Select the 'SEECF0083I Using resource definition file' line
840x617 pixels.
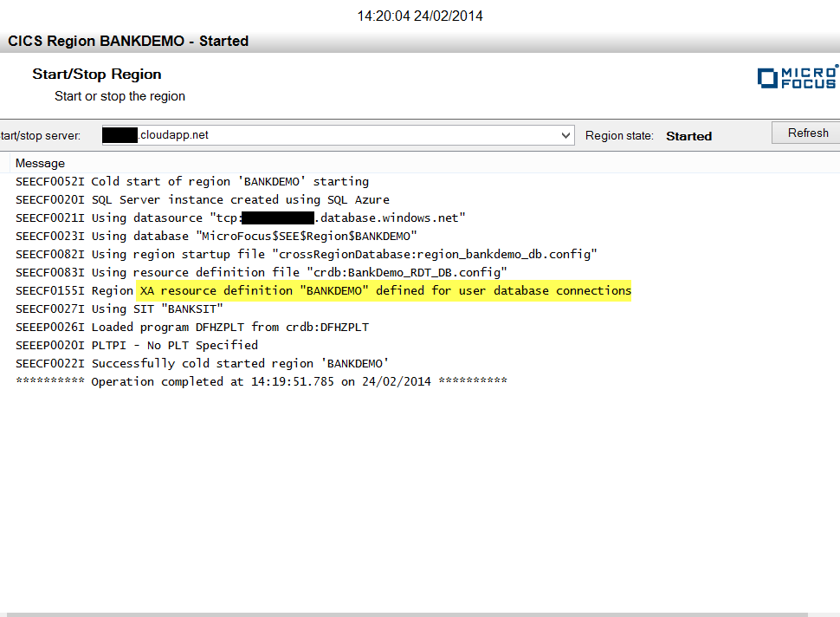(x=262, y=273)
